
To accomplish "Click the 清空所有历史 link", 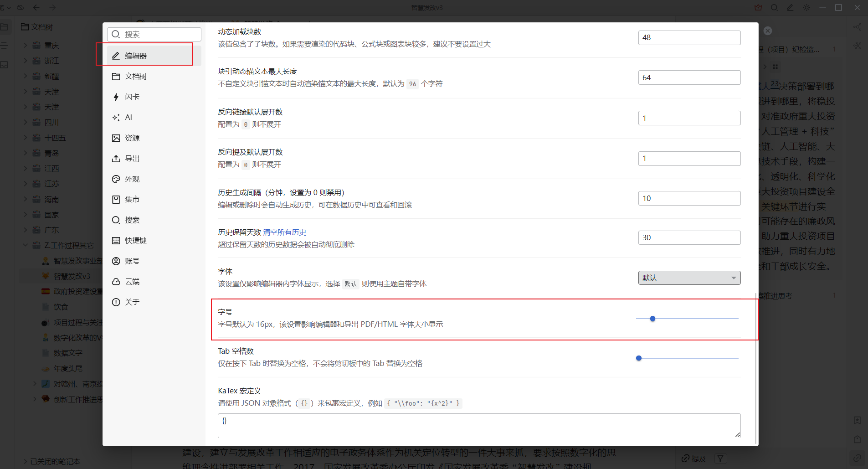I will point(285,232).
